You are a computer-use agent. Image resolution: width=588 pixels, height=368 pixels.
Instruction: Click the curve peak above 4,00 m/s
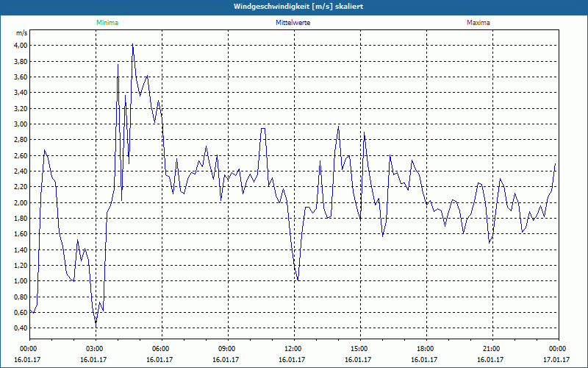coord(132,44)
